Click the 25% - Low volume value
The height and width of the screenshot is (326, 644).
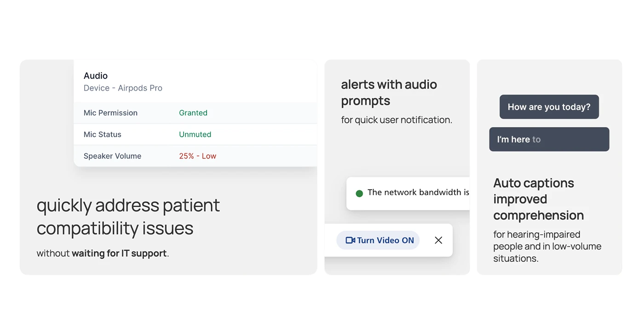click(197, 156)
